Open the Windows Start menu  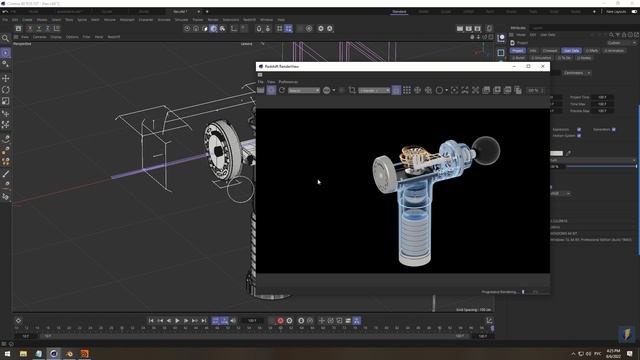tap(7, 354)
